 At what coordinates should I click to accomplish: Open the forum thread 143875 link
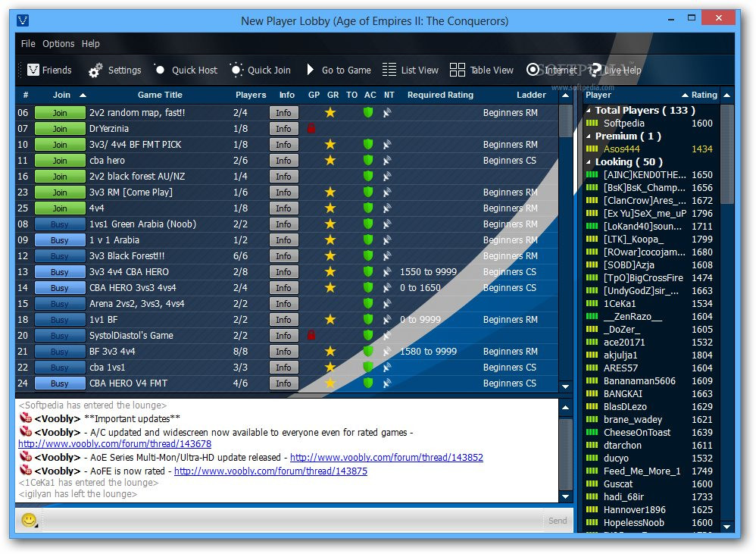pos(270,471)
